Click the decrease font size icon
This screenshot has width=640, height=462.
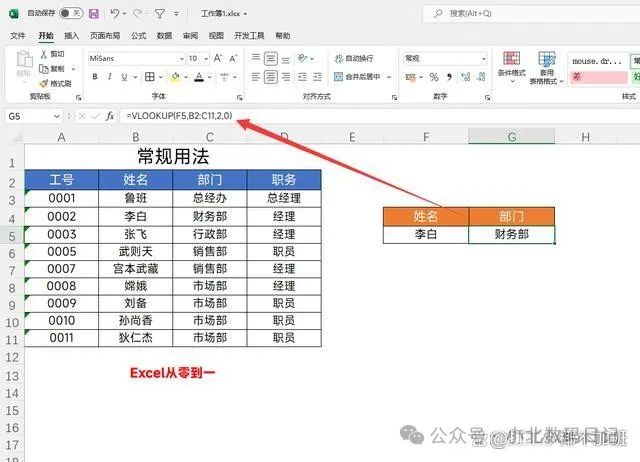233,58
